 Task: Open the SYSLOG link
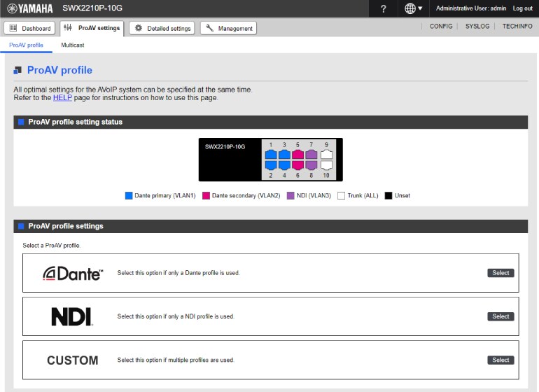[x=477, y=26]
